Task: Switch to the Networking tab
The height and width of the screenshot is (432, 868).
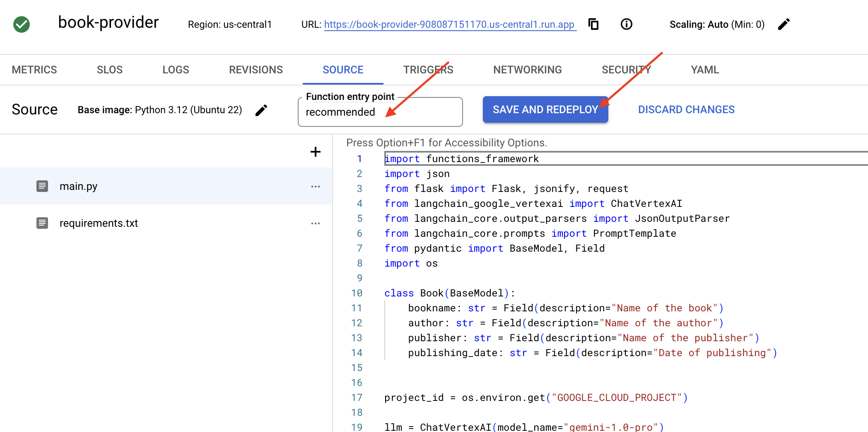Action: pos(527,70)
